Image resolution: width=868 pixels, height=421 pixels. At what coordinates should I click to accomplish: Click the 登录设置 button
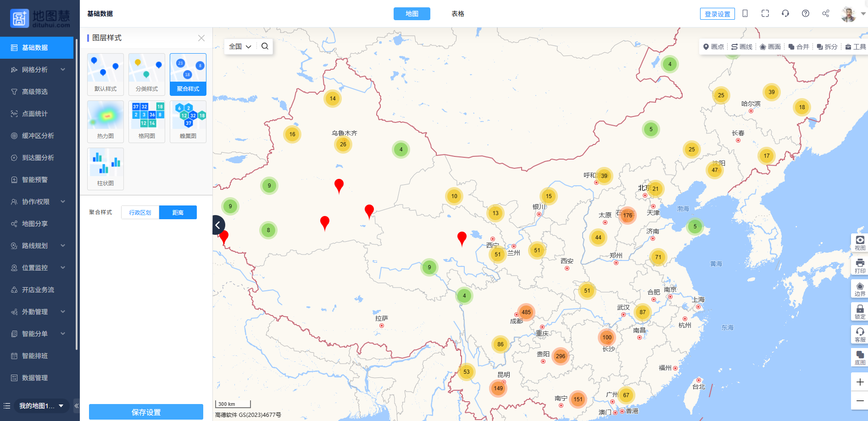click(x=717, y=14)
